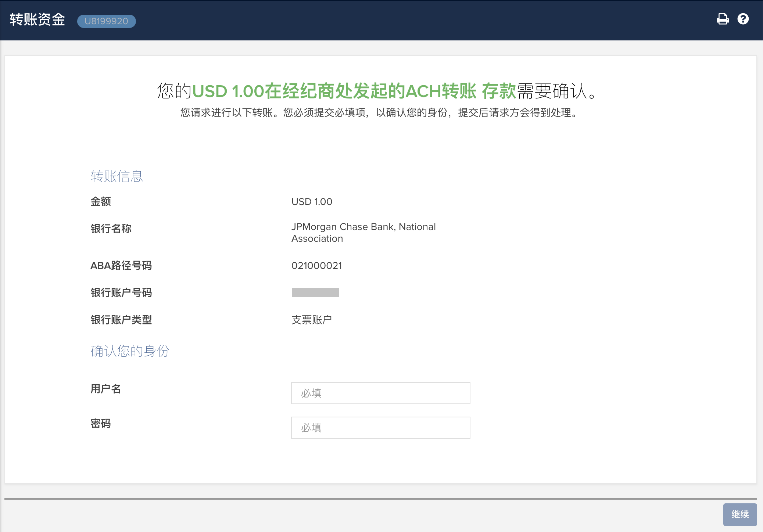Click the 转账资金 page title

37,20
